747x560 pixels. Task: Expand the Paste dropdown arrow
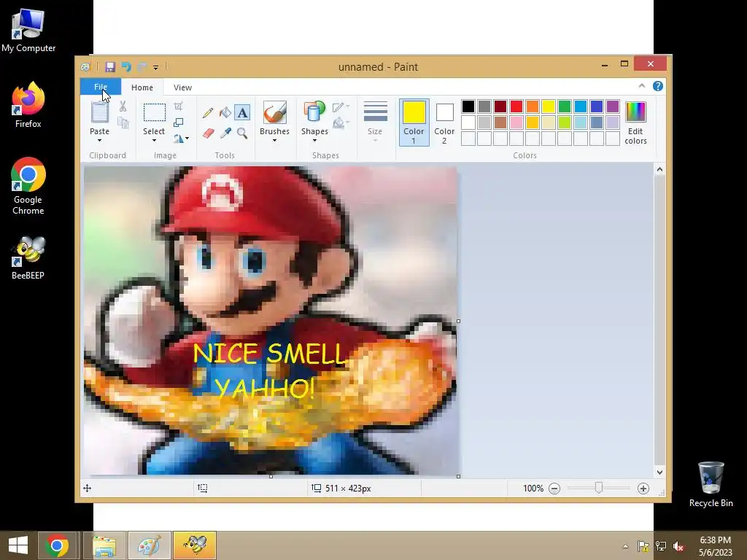[99, 141]
